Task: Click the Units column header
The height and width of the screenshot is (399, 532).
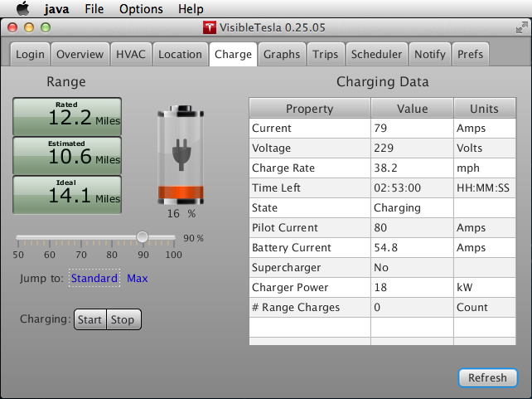Action: click(485, 109)
